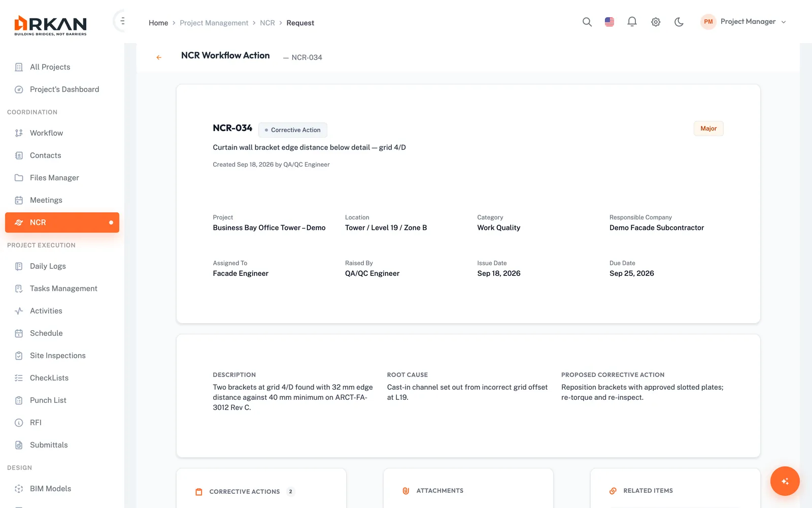The width and height of the screenshot is (812, 508).
Task: Open Tasks Management
Action: (62, 289)
